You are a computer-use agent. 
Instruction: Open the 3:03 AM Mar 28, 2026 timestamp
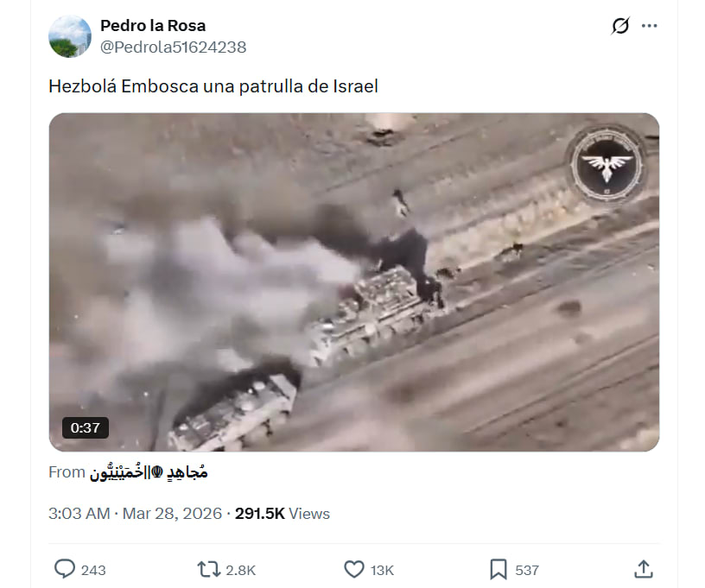(136, 514)
